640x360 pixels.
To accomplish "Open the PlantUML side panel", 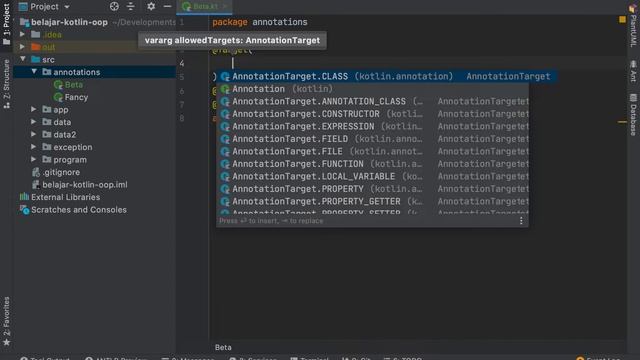I will pos(633,27).
